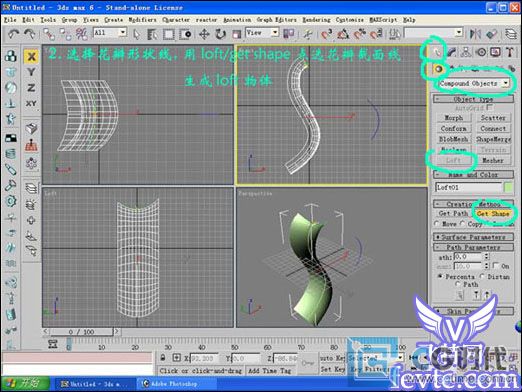Open the Rendering menu

316,20
